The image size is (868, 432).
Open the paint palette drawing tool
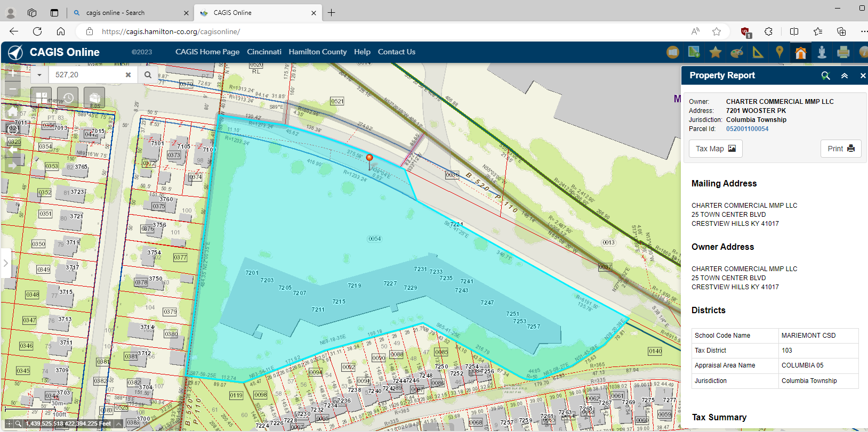point(736,52)
